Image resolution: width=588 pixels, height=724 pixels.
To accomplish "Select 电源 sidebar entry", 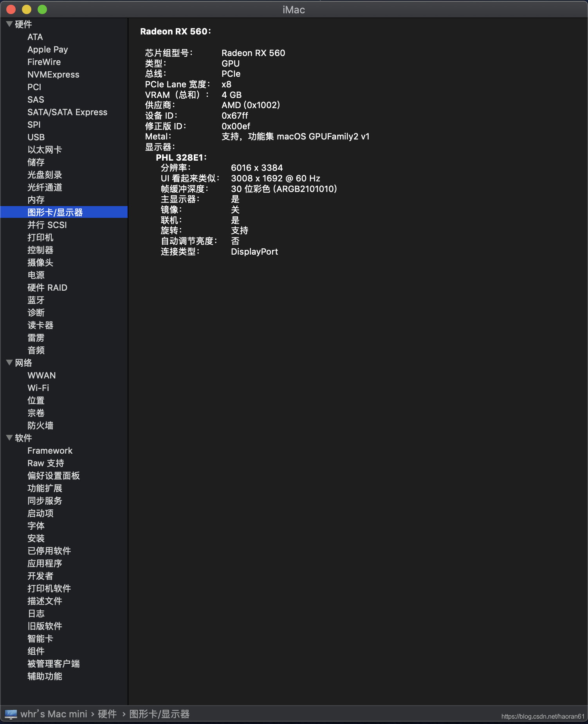I will click(36, 275).
